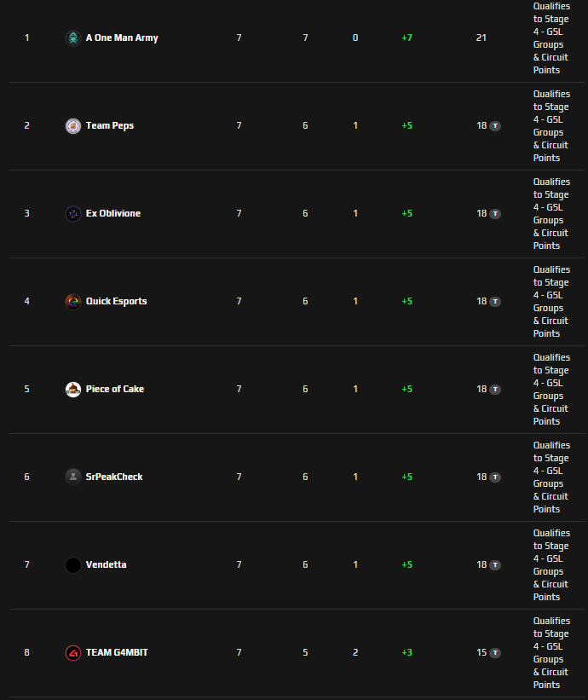Viewport: 588px width, 700px height.
Task: Click the Quick Esports logo icon
Action: pyautogui.click(x=73, y=301)
